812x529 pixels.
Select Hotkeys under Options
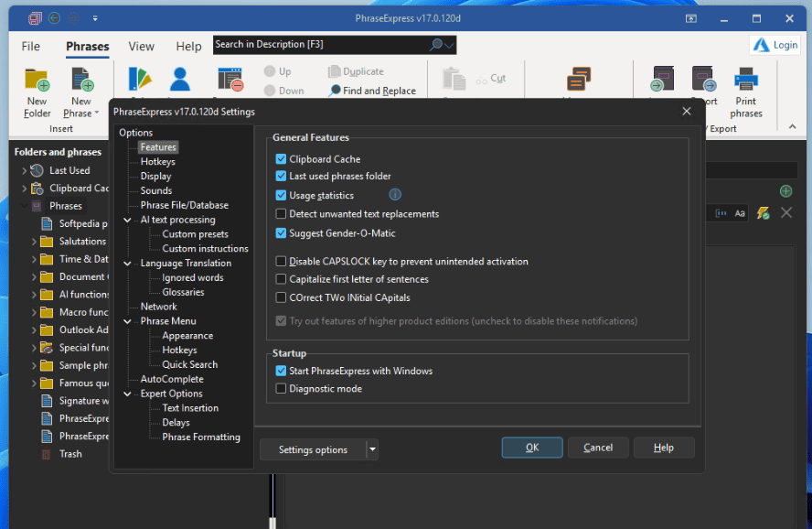[158, 162]
